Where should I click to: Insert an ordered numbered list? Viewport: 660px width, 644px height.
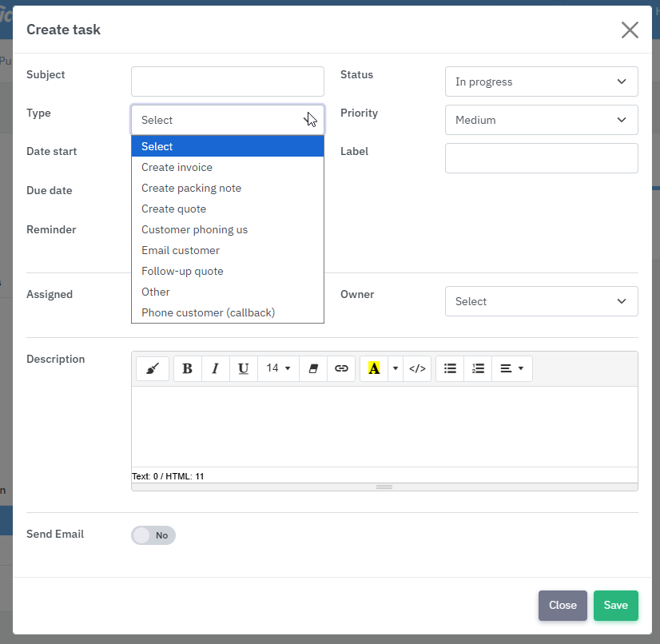(x=478, y=368)
